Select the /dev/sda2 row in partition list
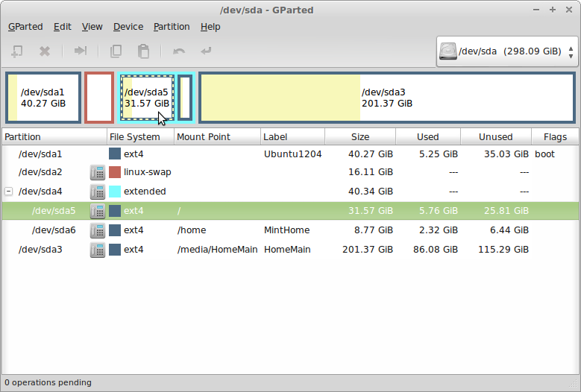The image size is (581, 392). click(291, 172)
